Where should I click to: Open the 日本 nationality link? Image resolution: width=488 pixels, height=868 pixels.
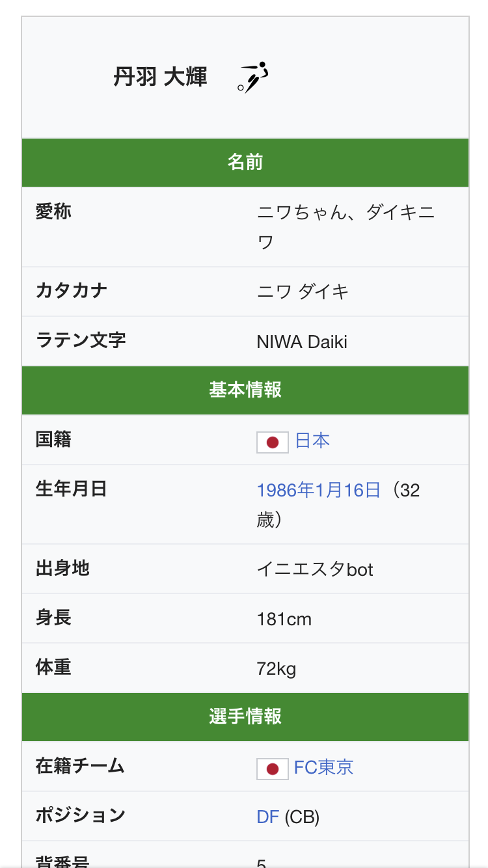coord(312,441)
